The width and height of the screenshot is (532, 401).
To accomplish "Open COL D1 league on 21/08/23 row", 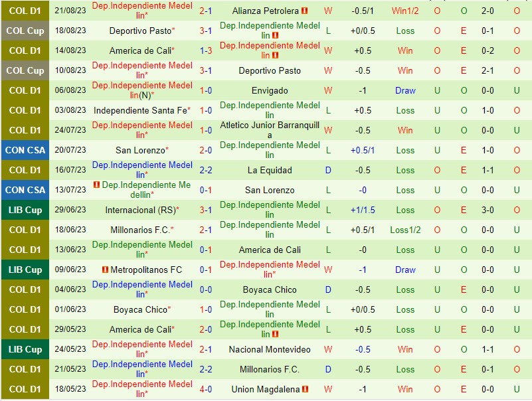I will (x=25, y=11).
